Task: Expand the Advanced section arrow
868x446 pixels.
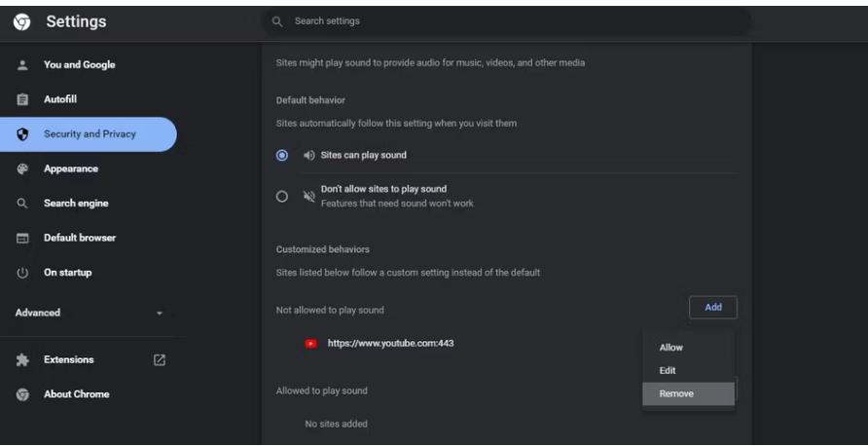Action: (x=160, y=313)
